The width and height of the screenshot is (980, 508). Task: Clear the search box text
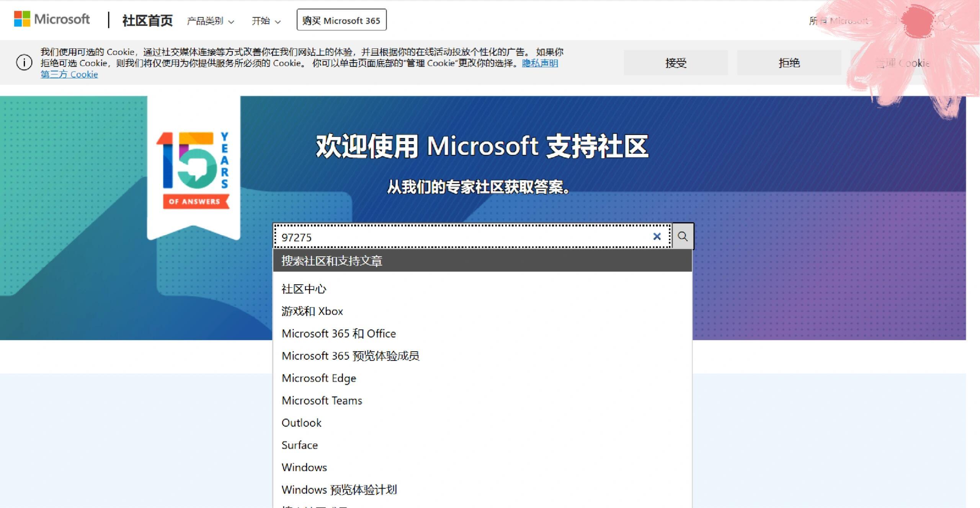click(x=657, y=237)
